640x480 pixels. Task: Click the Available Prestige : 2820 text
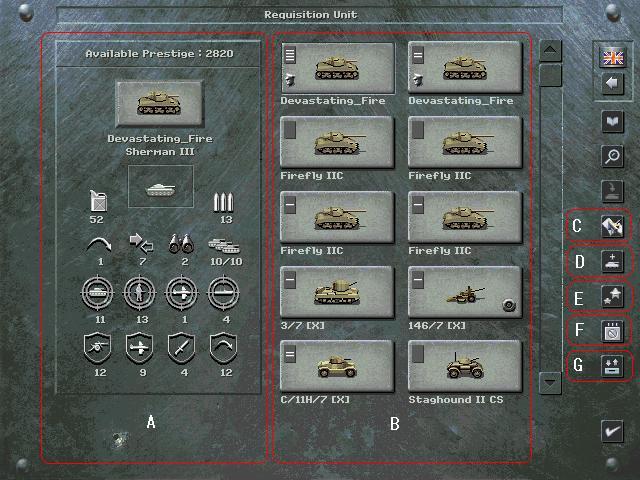(160, 53)
